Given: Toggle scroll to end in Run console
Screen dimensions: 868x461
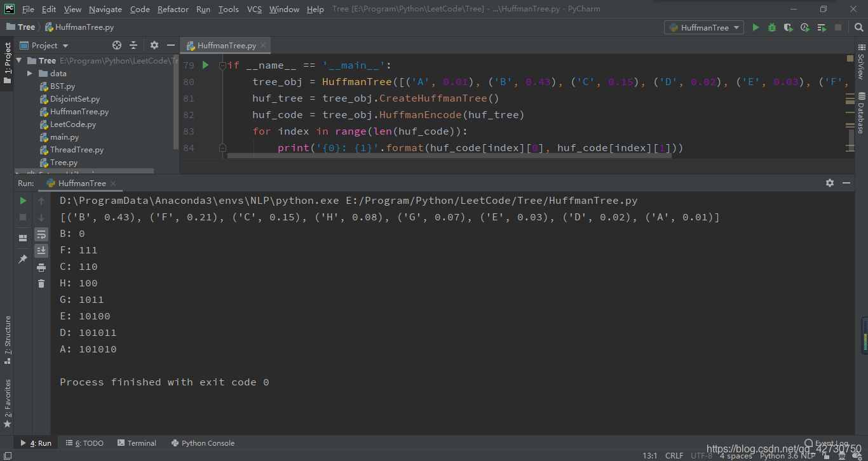Looking at the screenshot, I should click(x=41, y=251).
